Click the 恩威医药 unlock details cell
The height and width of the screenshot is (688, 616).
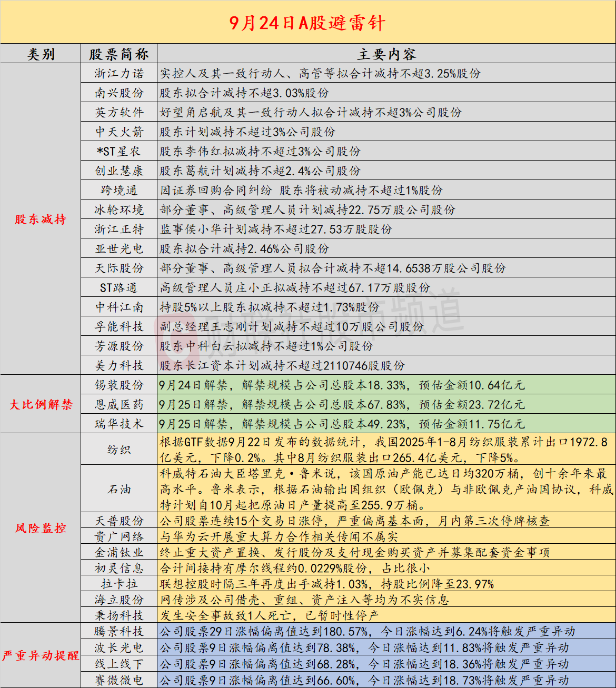pos(386,405)
